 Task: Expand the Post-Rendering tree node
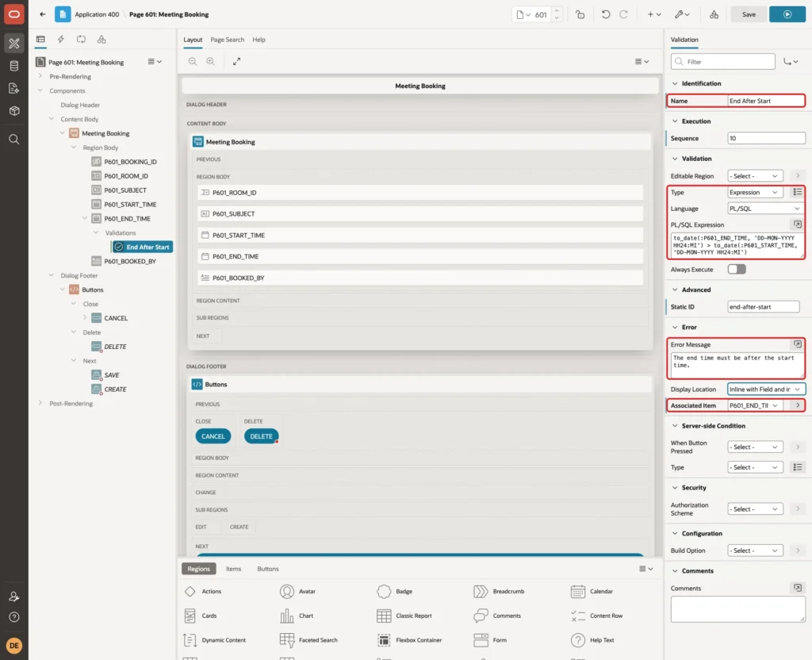click(40, 403)
